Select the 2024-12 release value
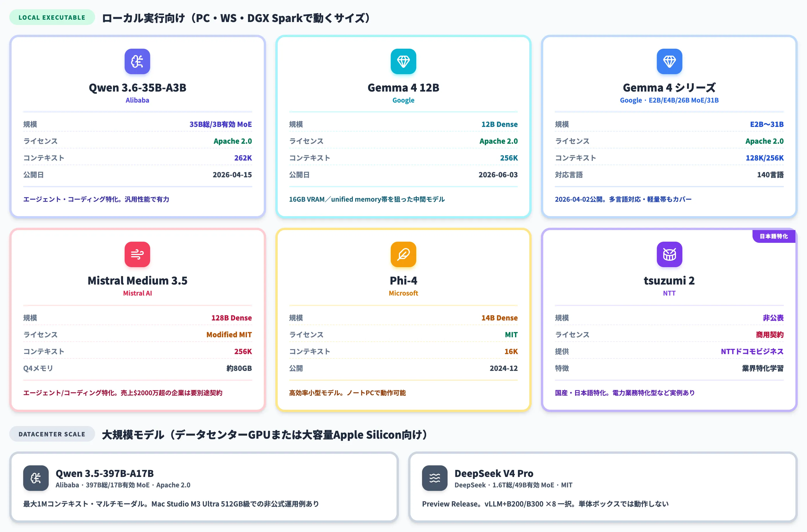Viewport: 807px width, 532px height. point(504,368)
